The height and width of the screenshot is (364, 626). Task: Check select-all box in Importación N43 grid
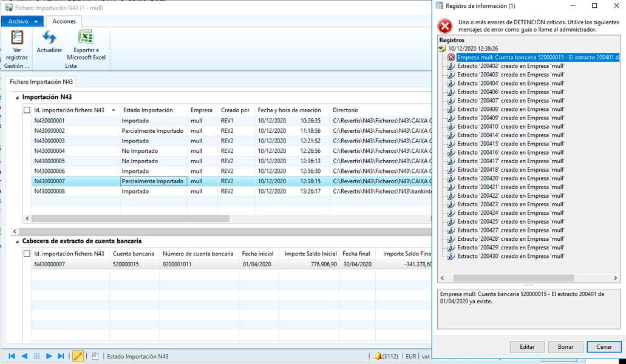click(x=27, y=110)
